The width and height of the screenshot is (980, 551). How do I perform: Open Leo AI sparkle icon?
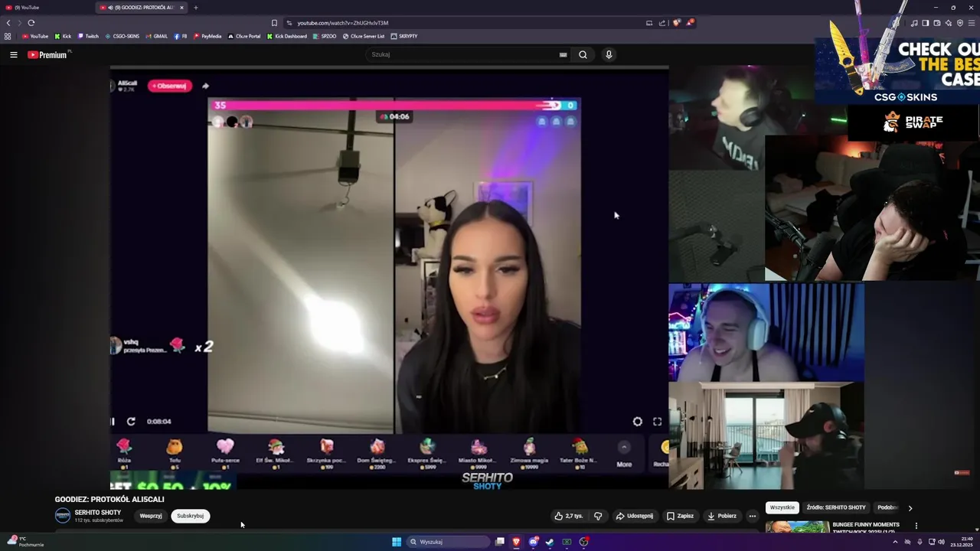(949, 23)
